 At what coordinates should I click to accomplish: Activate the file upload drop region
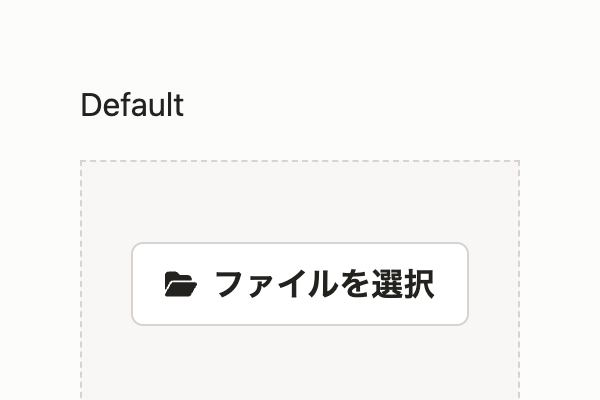[x=300, y=280]
